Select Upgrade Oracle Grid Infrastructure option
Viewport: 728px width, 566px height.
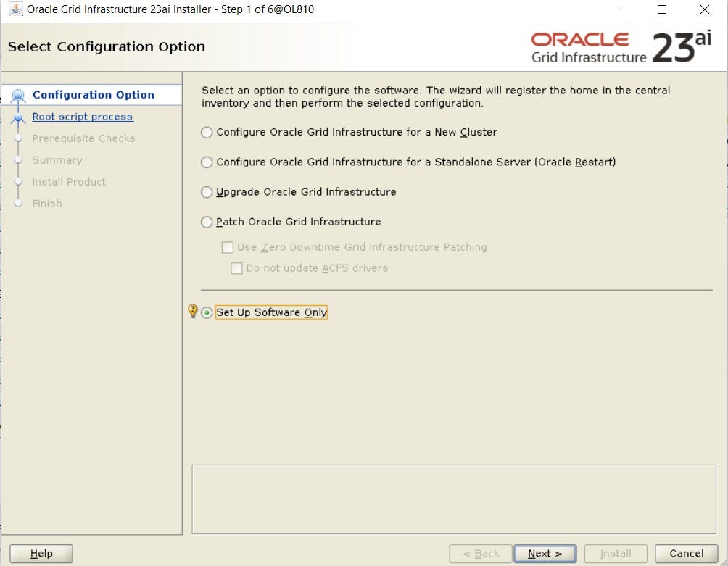pyautogui.click(x=207, y=191)
